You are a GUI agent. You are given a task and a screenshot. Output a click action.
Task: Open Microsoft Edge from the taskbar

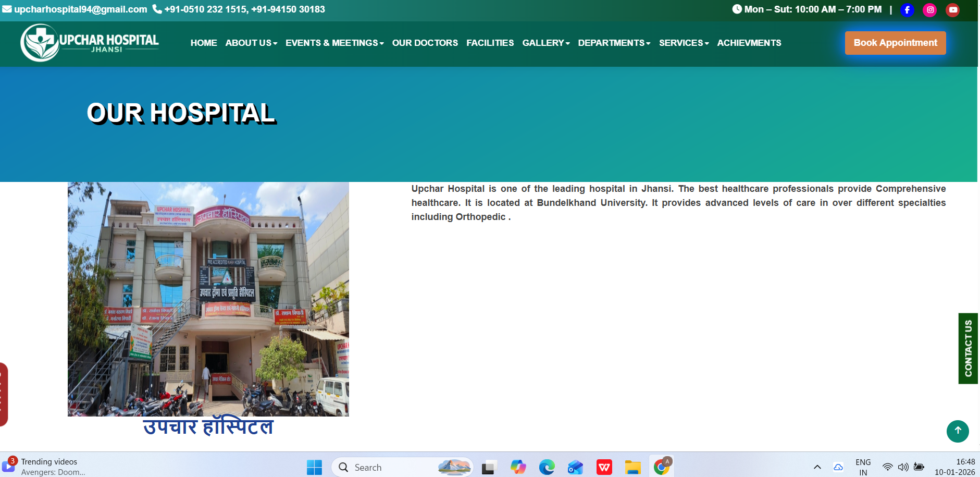pos(547,467)
